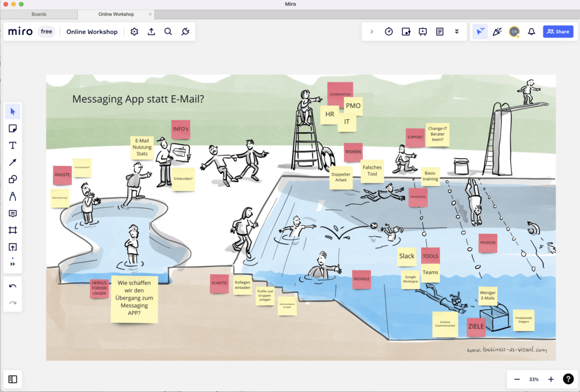Close the Online Workshop tab
The width and height of the screenshot is (580, 392).
click(x=150, y=14)
